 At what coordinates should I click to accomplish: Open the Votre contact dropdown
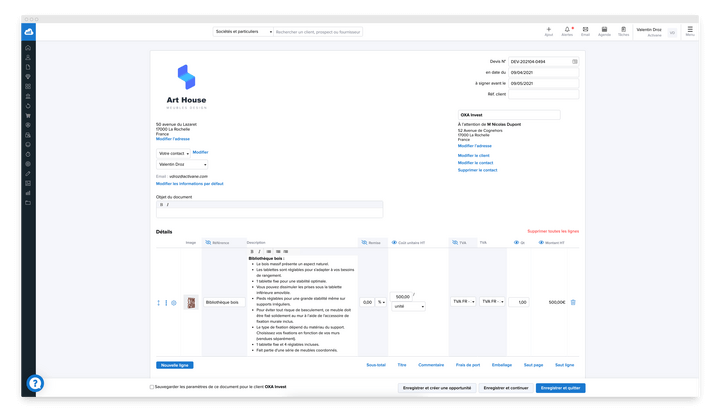pyautogui.click(x=173, y=153)
